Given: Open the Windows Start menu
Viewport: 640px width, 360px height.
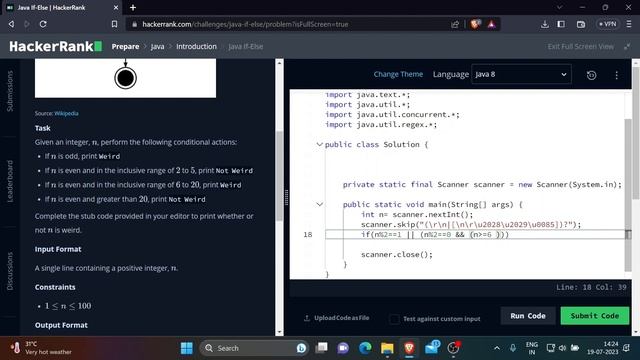Looking at the screenshot, I should click(x=187, y=348).
